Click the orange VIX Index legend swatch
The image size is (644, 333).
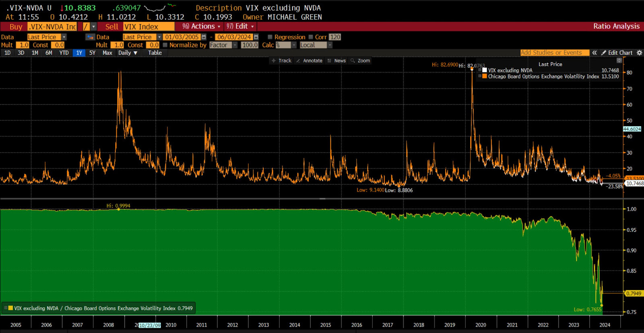pyautogui.click(x=485, y=77)
